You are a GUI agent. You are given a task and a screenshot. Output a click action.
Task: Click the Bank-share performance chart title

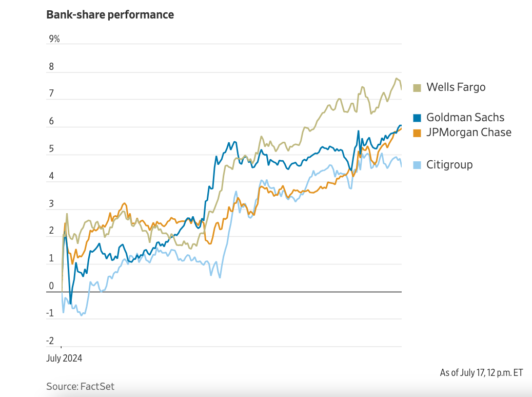(x=110, y=14)
